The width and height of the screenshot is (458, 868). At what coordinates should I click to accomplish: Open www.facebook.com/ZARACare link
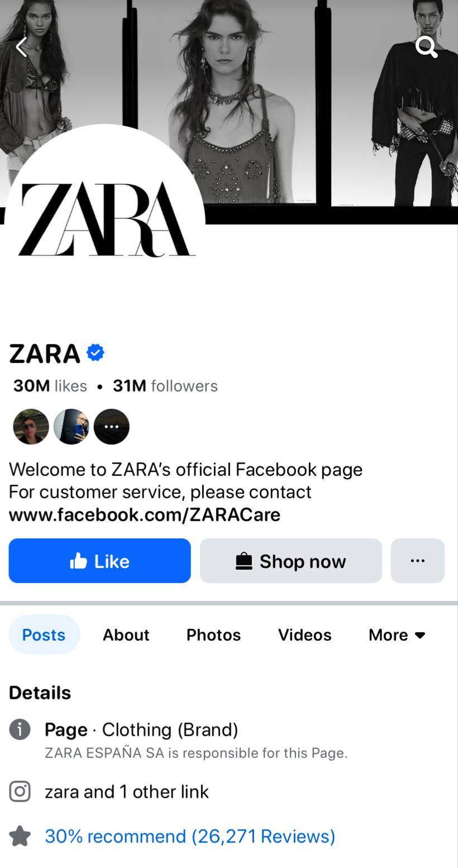(x=145, y=514)
